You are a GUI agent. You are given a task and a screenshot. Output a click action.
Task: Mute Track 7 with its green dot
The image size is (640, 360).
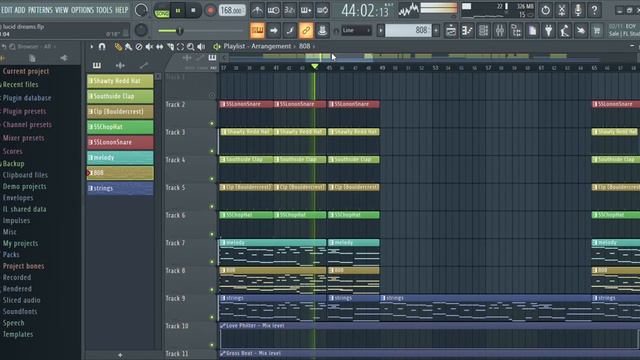[x=212, y=262]
